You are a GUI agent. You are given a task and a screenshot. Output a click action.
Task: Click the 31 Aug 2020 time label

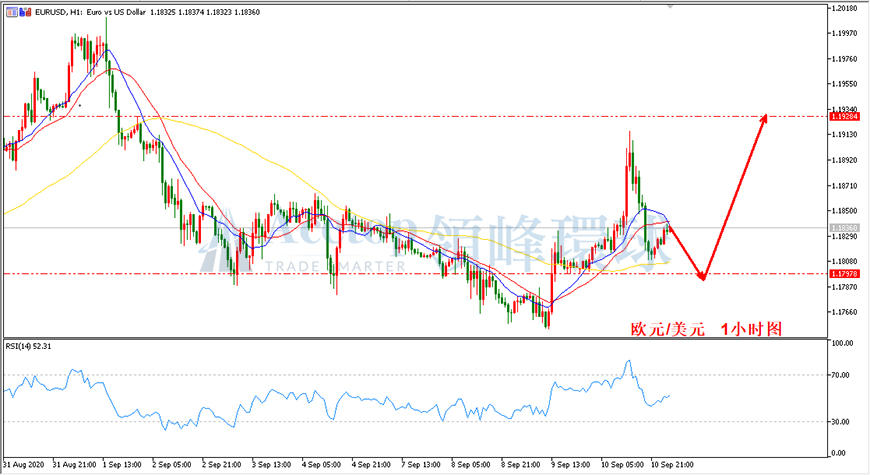pyautogui.click(x=24, y=464)
